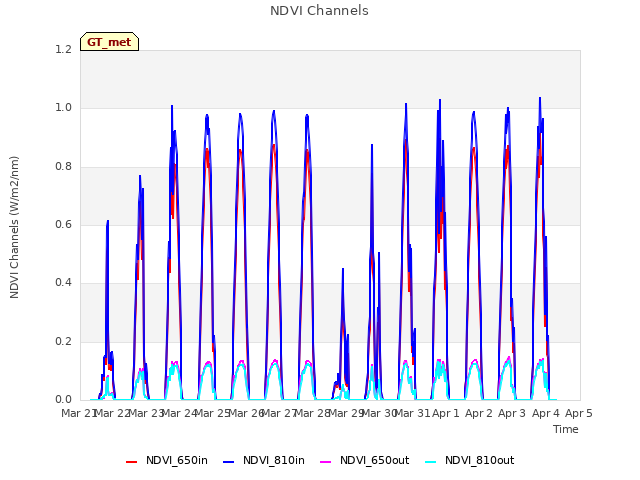The width and height of the screenshot is (640, 480).
Task: Click the NDVI Channels (W/m2/nm) y-axis label
Action: pyautogui.click(x=14, y=227)
